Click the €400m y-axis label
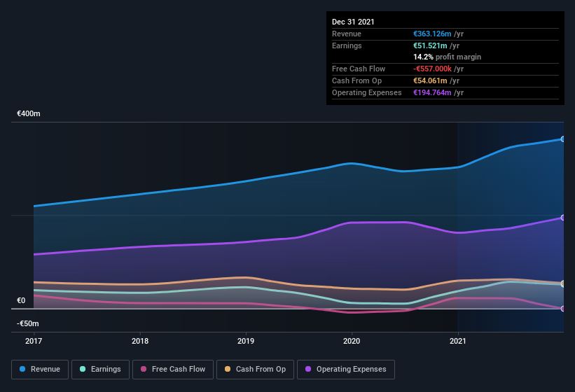 pos(29,113)
